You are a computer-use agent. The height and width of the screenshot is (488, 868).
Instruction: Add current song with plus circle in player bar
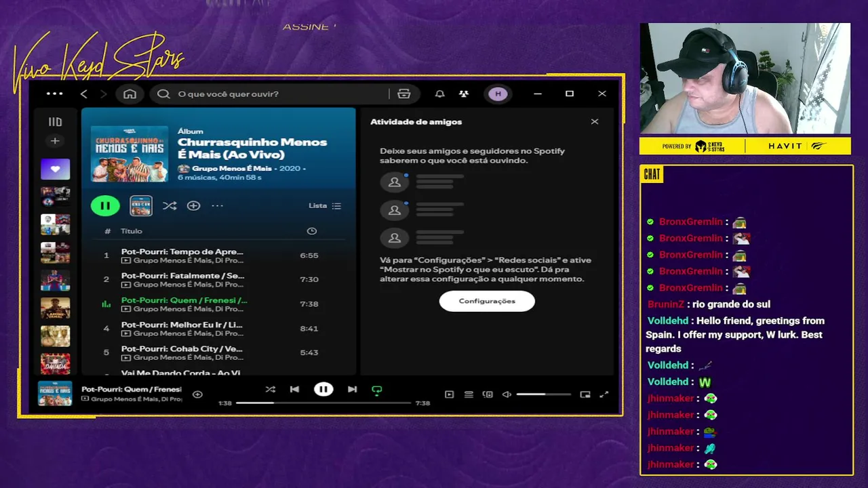pyautogui.click(x=197, y=394)
